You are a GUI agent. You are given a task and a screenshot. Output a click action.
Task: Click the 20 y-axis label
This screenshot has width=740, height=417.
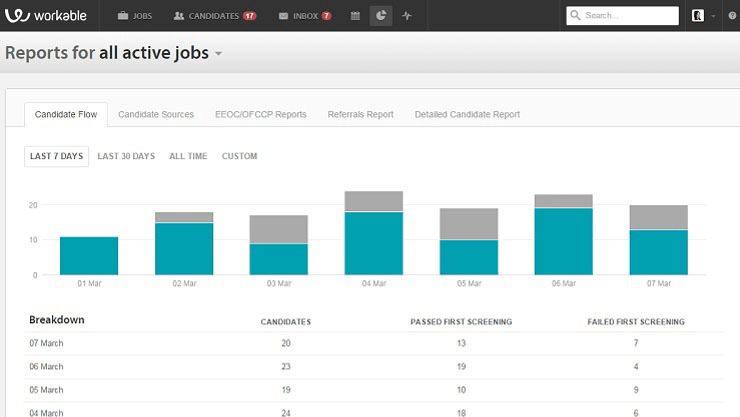pos(33,205)
